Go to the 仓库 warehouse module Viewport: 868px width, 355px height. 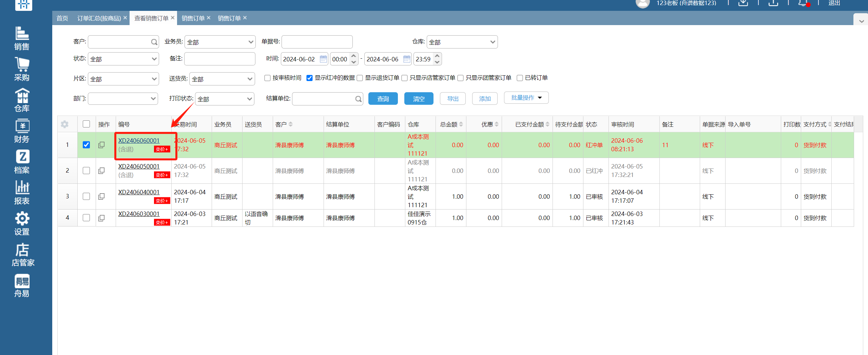22,100
